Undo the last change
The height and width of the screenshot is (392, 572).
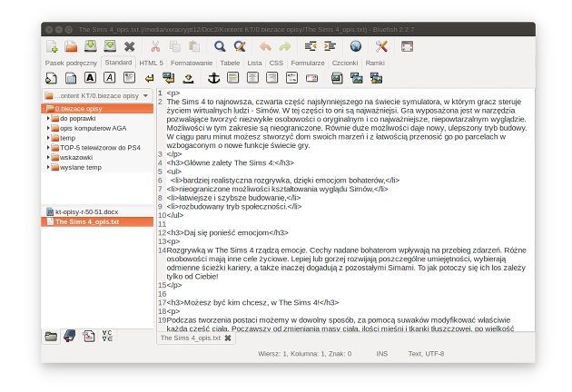pos(265,46)
